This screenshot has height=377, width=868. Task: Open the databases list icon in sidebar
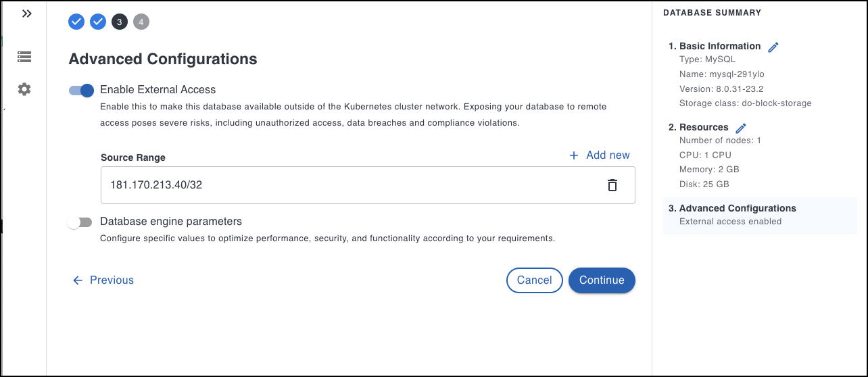click(x=24, y=57)
